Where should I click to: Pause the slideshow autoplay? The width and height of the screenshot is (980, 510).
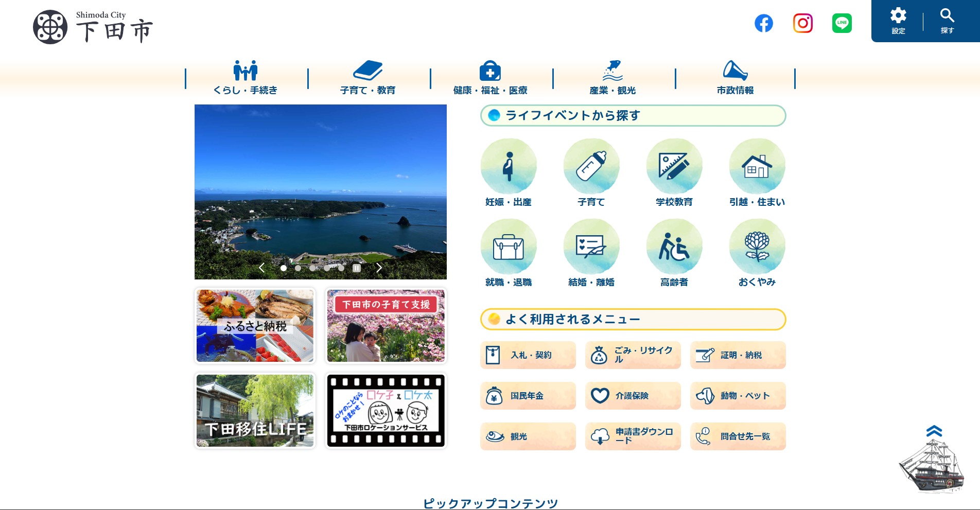coord(356,268)
